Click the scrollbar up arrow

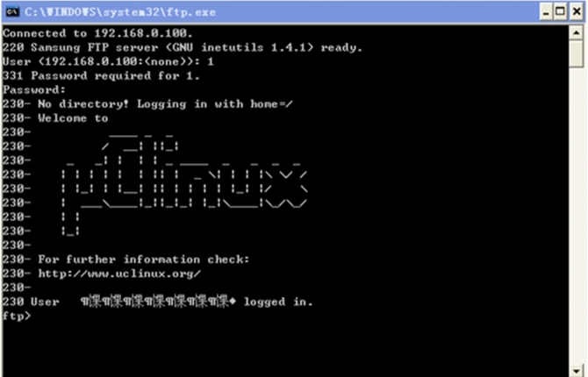point(576,33)
